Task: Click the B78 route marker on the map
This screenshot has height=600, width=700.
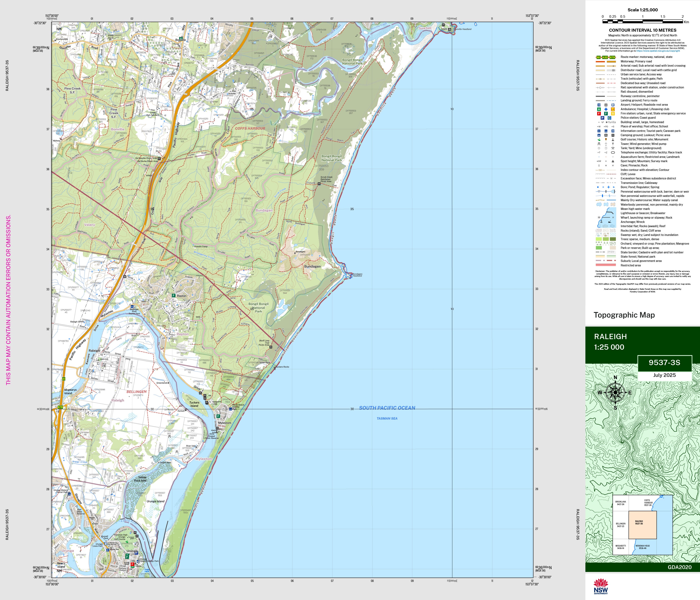Action: (x=60, y=407)
